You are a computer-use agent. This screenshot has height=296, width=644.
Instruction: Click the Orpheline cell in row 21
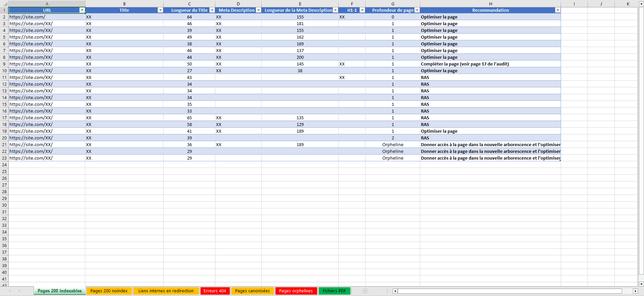point(393,144)
